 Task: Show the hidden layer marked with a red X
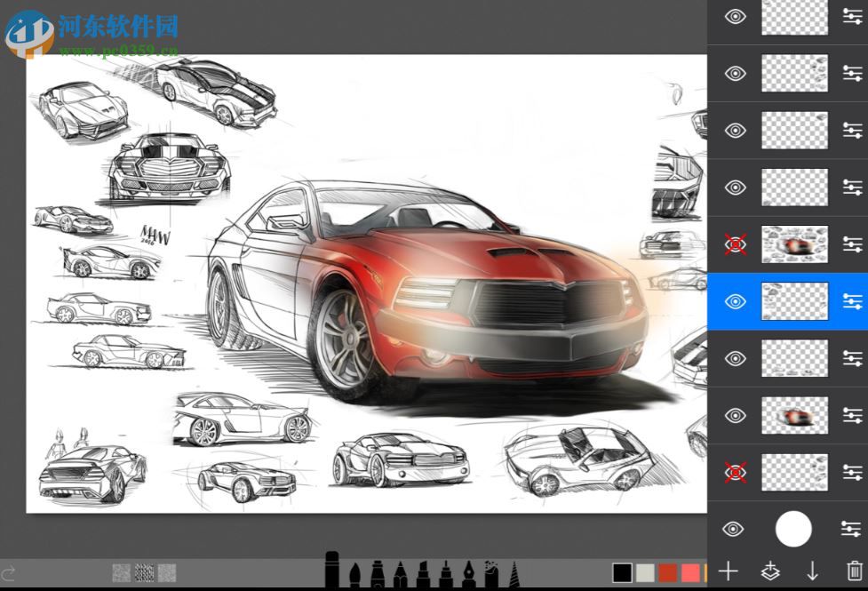[734, 244]
